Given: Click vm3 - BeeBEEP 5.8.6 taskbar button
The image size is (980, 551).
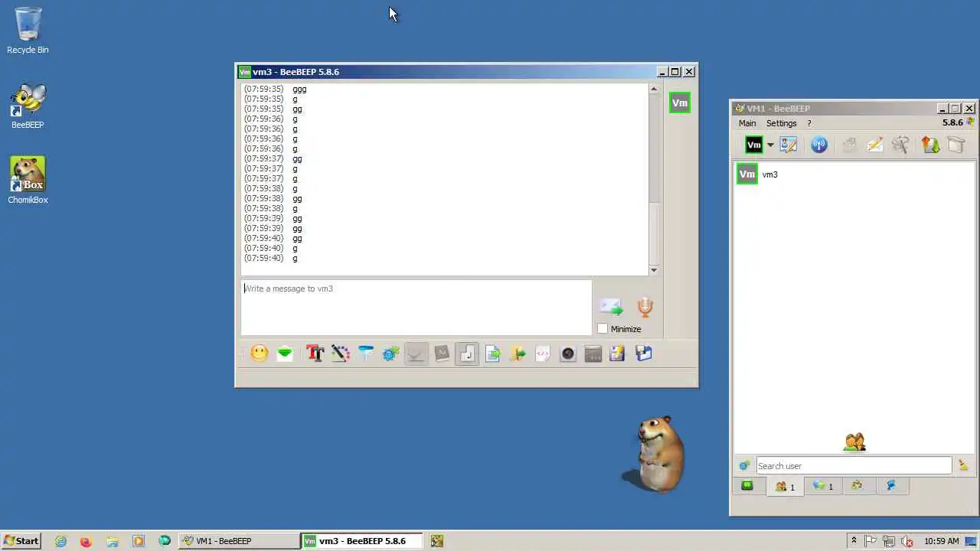Looking at the screenshot, I should point(362,541).
